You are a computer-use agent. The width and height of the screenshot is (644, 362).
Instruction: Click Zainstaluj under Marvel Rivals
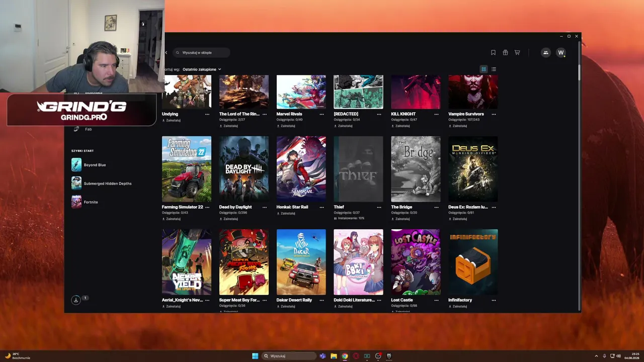coord(286,126)
